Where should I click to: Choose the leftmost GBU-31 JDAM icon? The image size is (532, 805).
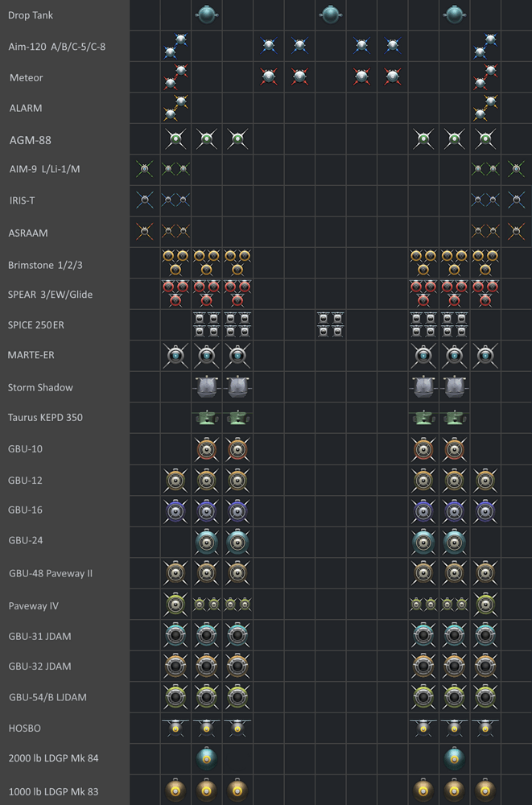pos(175,634)
